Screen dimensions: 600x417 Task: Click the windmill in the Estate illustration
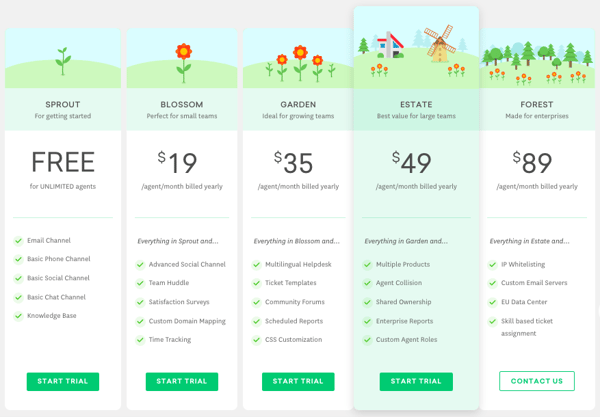click(440, 43)
